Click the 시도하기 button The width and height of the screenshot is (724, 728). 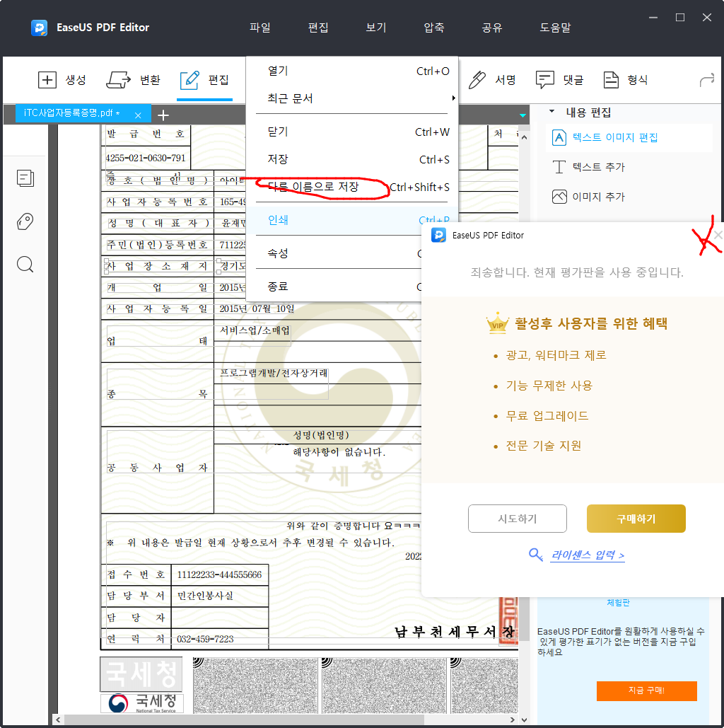518,519
